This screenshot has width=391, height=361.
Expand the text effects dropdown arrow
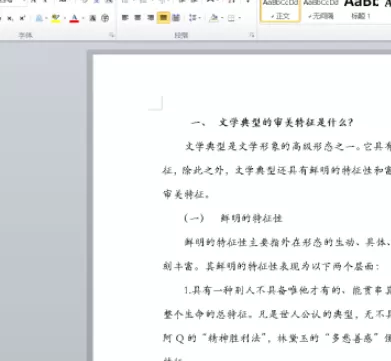coord(46,18)
